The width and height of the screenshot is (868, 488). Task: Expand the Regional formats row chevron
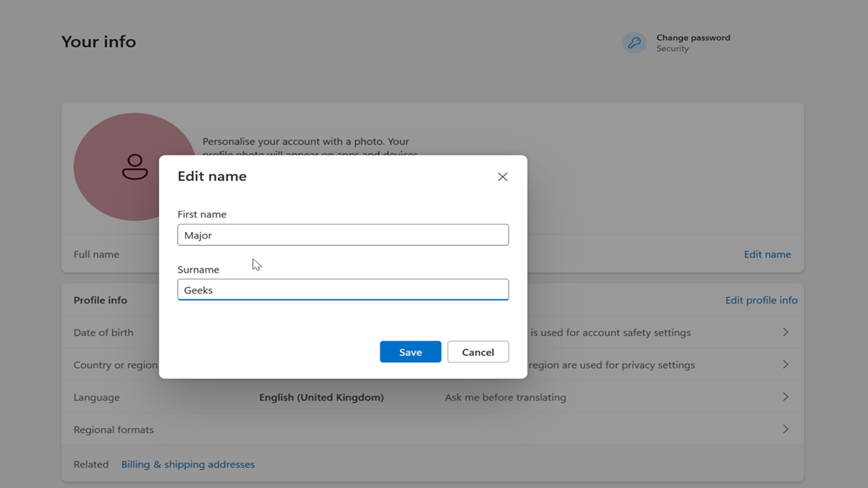click(786, 429)
